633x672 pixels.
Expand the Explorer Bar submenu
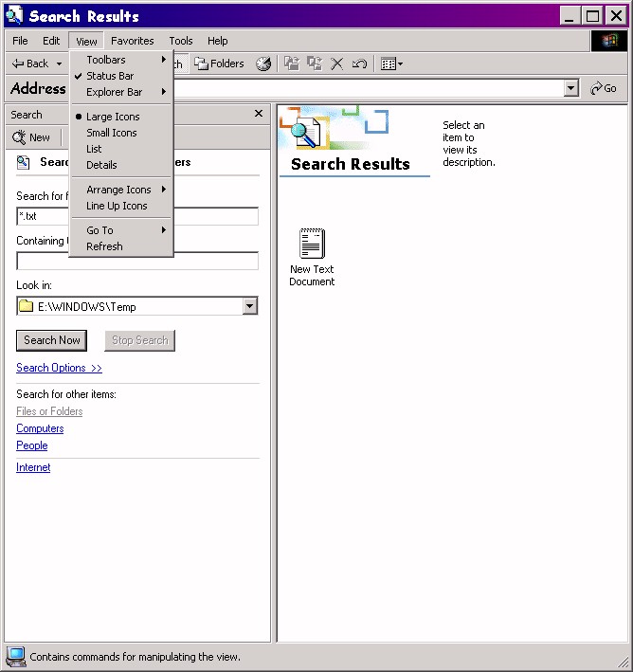tap(121, 92)
